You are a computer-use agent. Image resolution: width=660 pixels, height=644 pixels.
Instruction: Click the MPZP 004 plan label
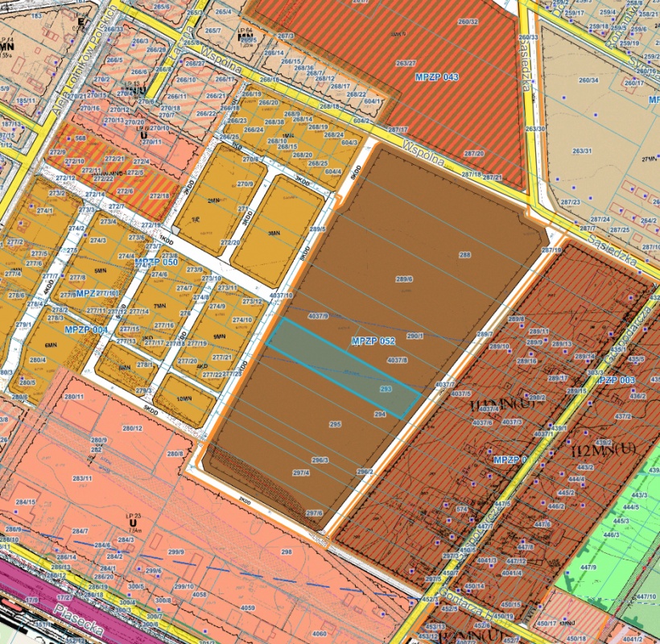point(86,329)
